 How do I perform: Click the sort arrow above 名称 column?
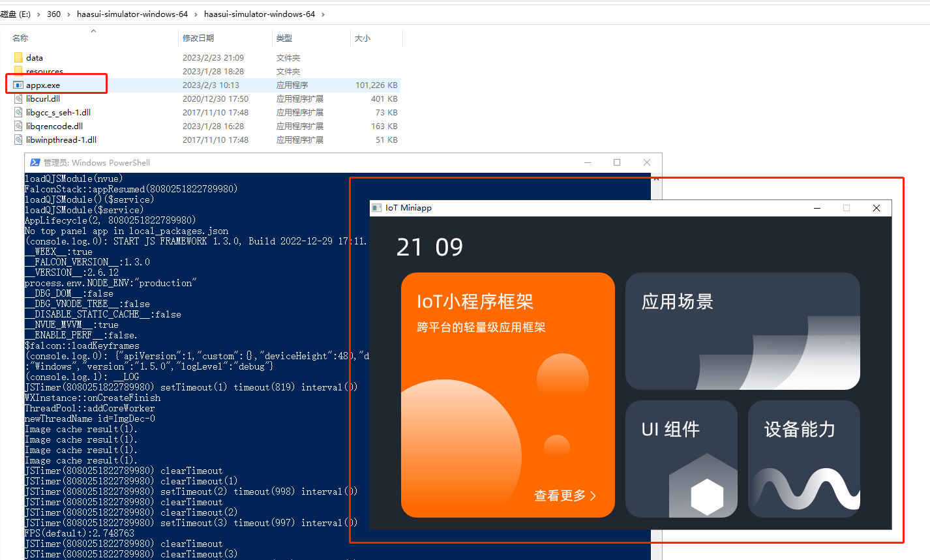93,31
